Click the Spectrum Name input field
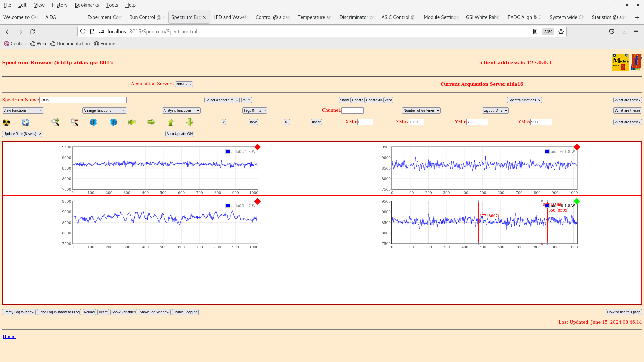The image size is (644, 362). [x=83, y=100]
